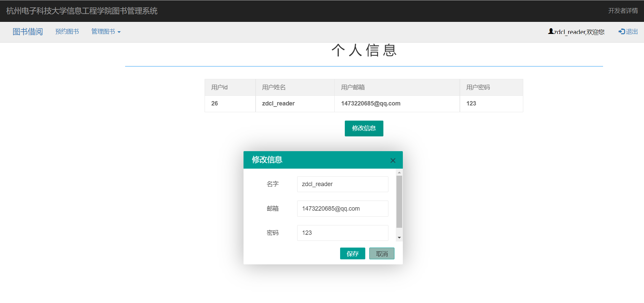Click the 名字 label in the dialog

click(x=273, y=184)
